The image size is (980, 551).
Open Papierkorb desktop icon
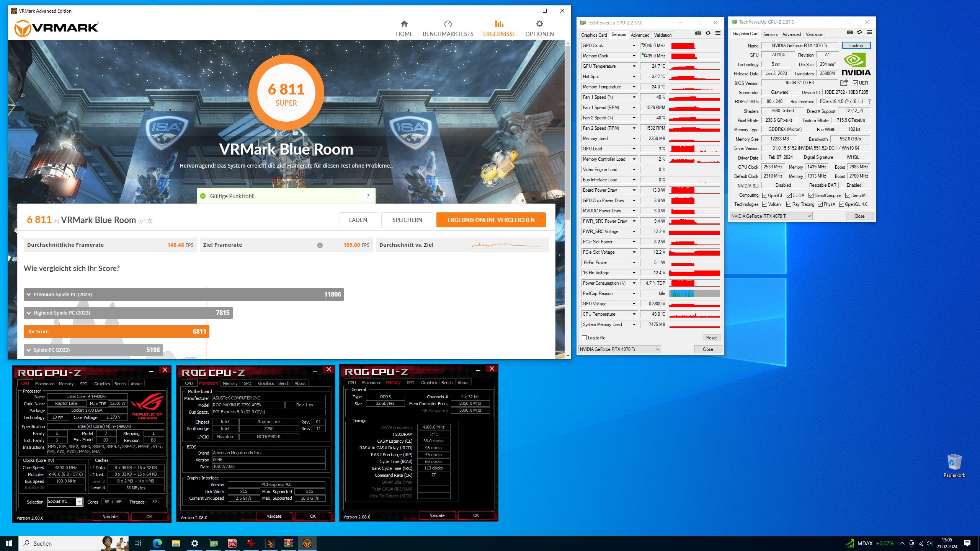tap(954, 465)
